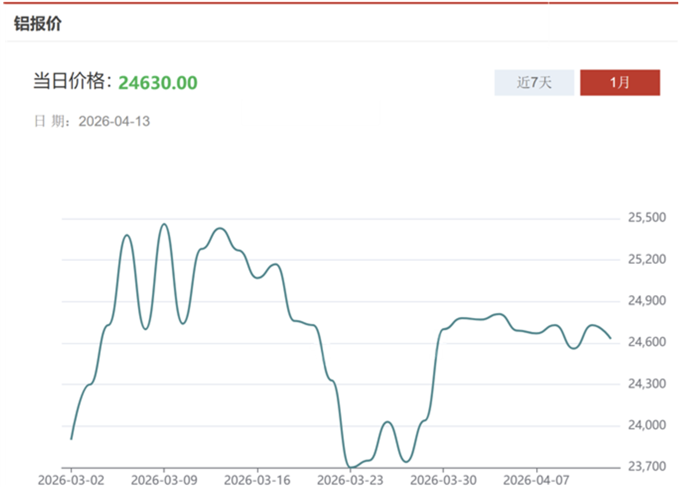Click the 2026-03-30 x-axis date label

(444, 478)
